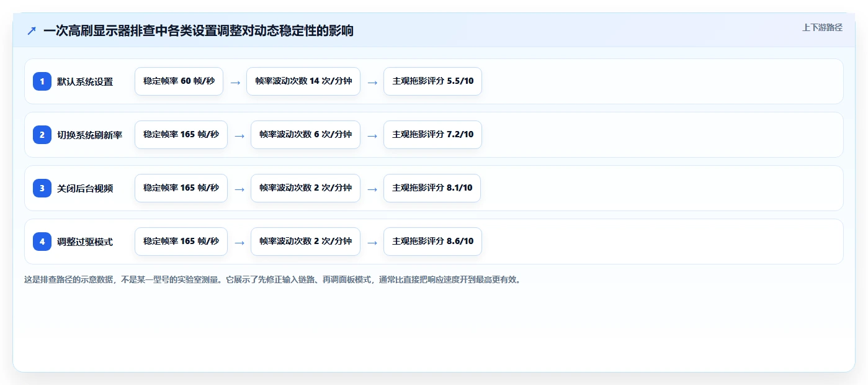Click 帧率波动次数 2 chip in 关闭后台视频 row
This screenshot has height=385, width=868.
pos(305,188)
